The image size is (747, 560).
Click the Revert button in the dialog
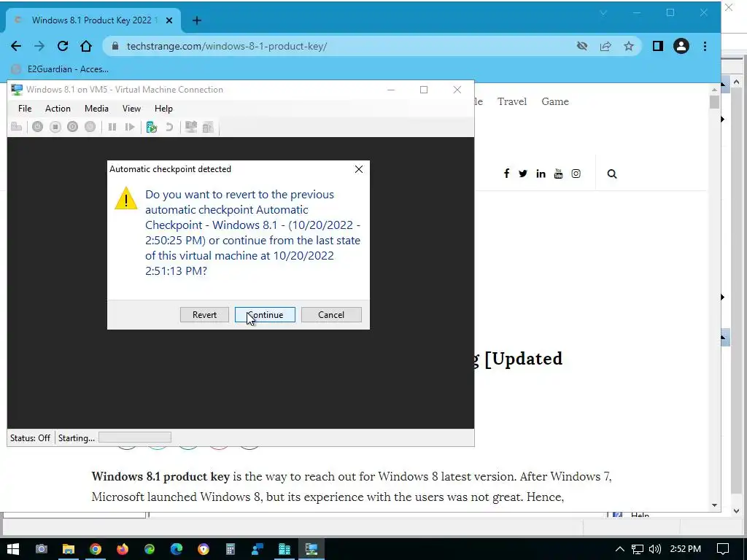[204, 315]
